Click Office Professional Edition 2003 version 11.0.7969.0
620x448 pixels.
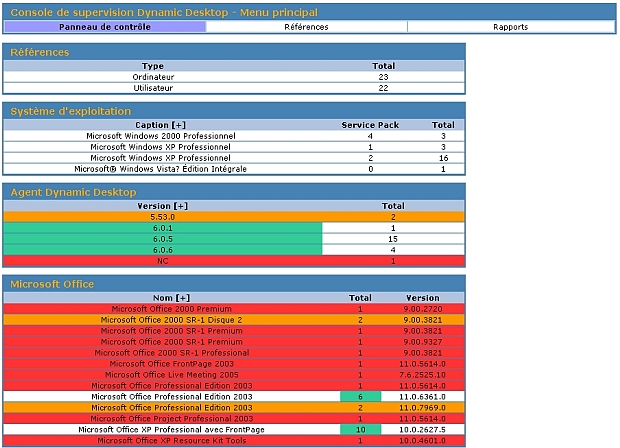[234, 408]
